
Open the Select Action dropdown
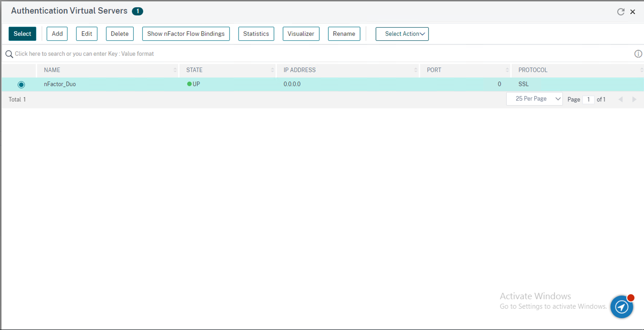point(402,34)
